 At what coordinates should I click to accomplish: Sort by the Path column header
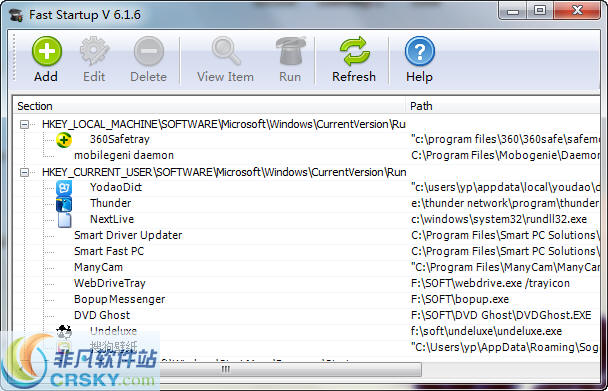(503, 106)
